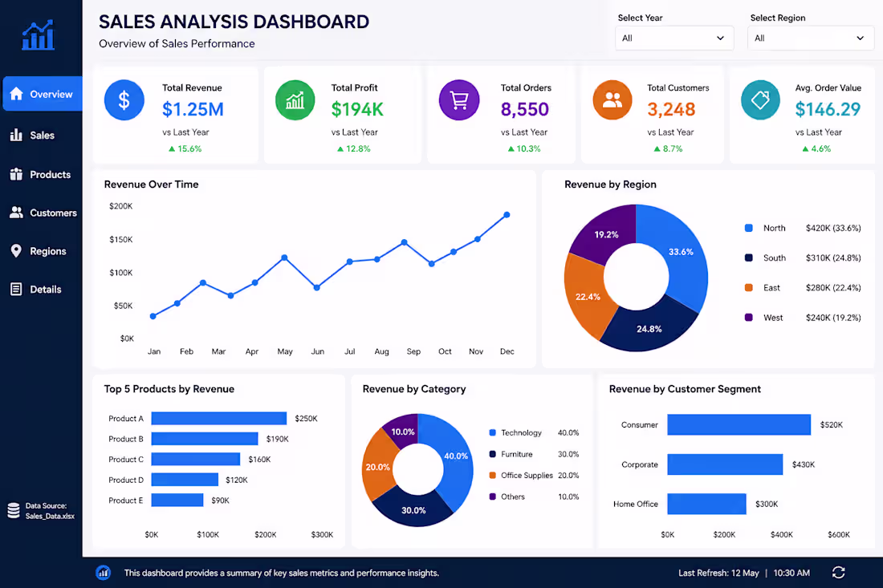Click the 8,550 Total Orders value

(x=524, y=109)
